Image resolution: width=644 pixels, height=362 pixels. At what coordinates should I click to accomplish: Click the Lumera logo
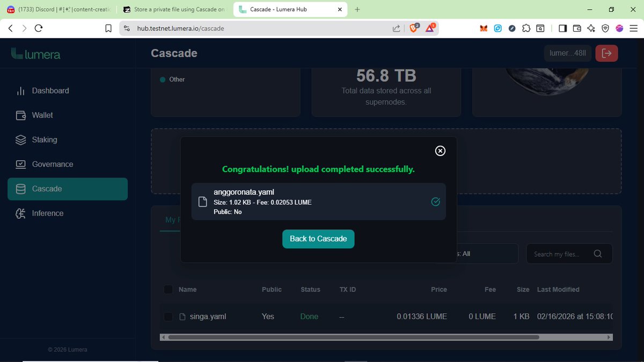[x=35, y=54]
